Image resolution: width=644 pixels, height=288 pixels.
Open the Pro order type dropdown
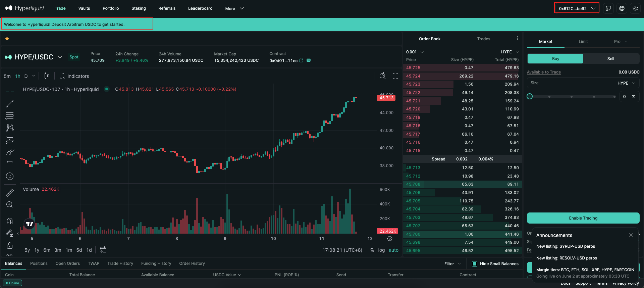621,42
